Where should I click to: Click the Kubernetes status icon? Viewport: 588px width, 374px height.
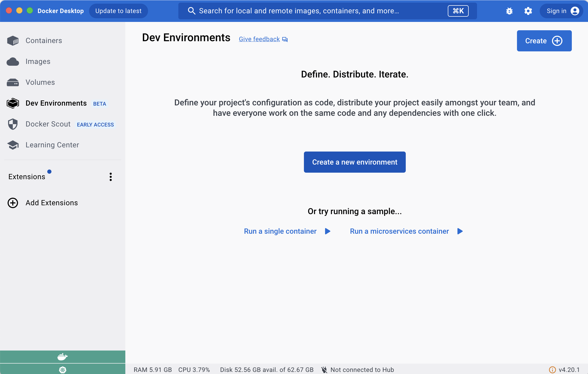coord(63,370)
